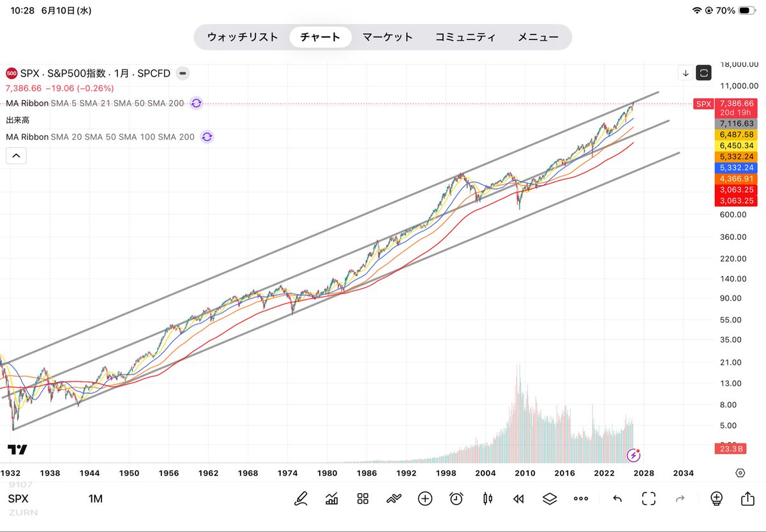Tap the add symbol plus icon

click(x=425, y=499)
